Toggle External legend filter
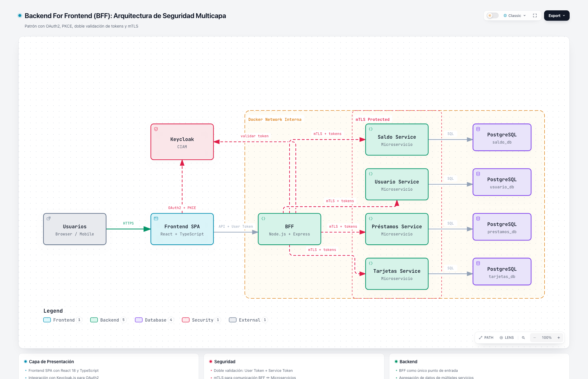 point(248,320)
